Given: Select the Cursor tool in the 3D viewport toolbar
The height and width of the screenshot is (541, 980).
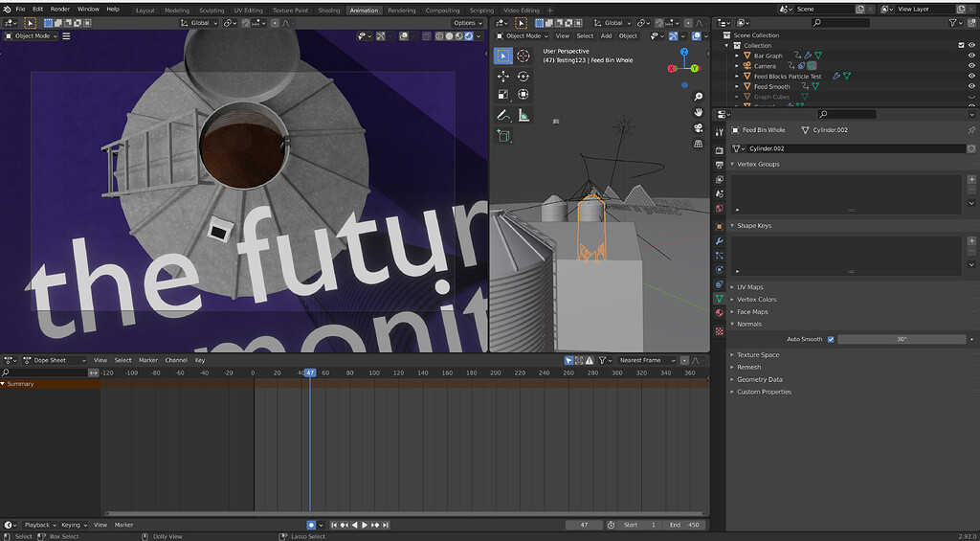Looking at the screenshot, I should 523,56.
